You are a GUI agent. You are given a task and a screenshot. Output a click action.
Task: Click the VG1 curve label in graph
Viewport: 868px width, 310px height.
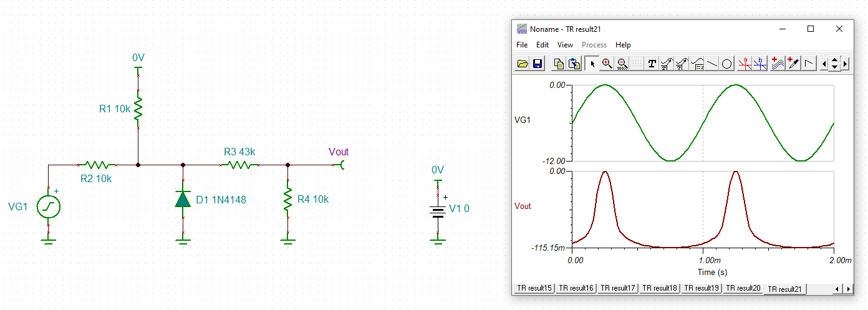tap(523, 119)
